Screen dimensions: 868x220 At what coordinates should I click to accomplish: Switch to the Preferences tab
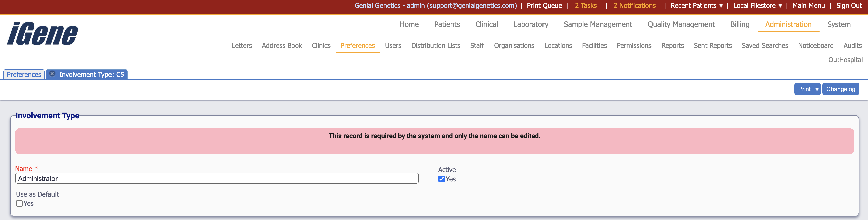[x=24, y=74]
